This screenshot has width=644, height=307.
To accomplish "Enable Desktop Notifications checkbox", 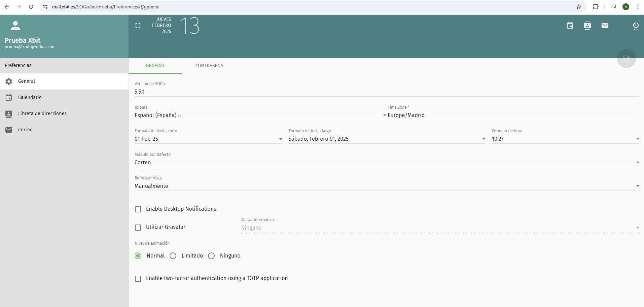I will pos(138,209).
